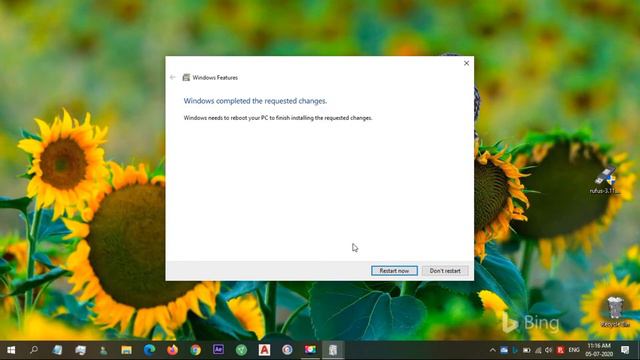
Task: Go back using the dialog's back arrow
Action: [x=173, y=77]
